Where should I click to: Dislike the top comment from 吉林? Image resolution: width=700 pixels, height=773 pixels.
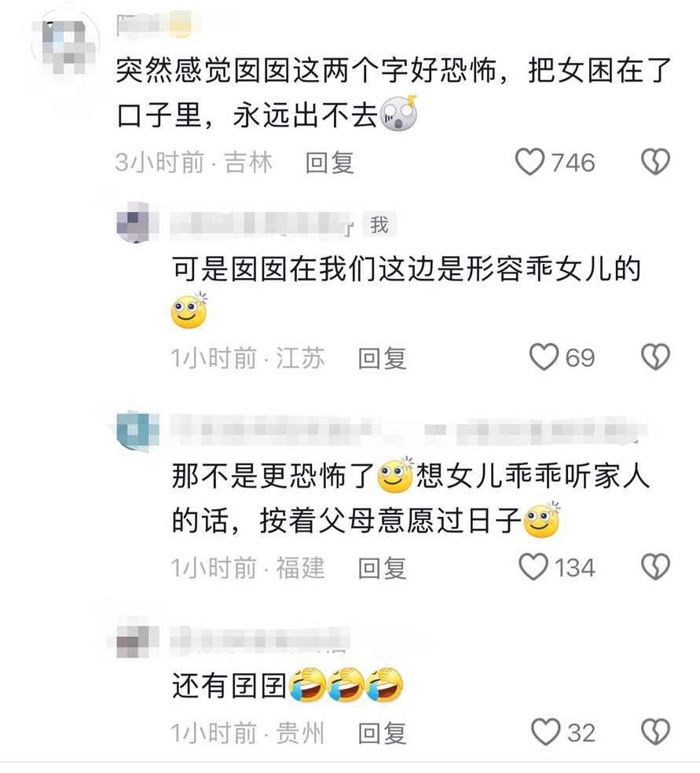pyautogui.click(x=656, y=162)
